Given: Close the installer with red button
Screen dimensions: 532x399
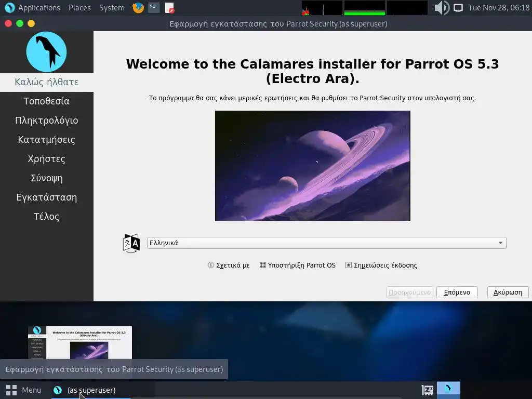Looking at the screenshot, I should (8, 23).
